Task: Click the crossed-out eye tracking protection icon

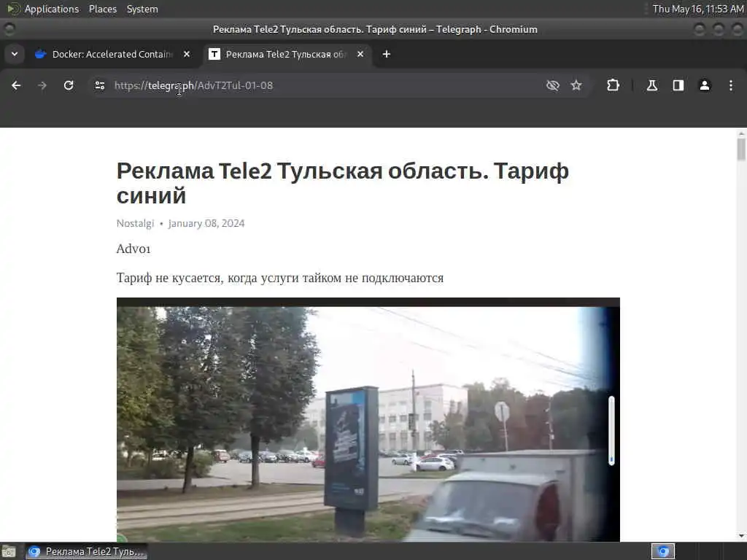Action: (x=553, y=85)
